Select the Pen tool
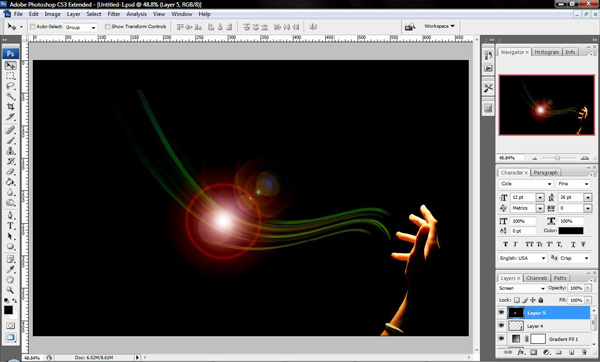 click(x=10, y=215)
